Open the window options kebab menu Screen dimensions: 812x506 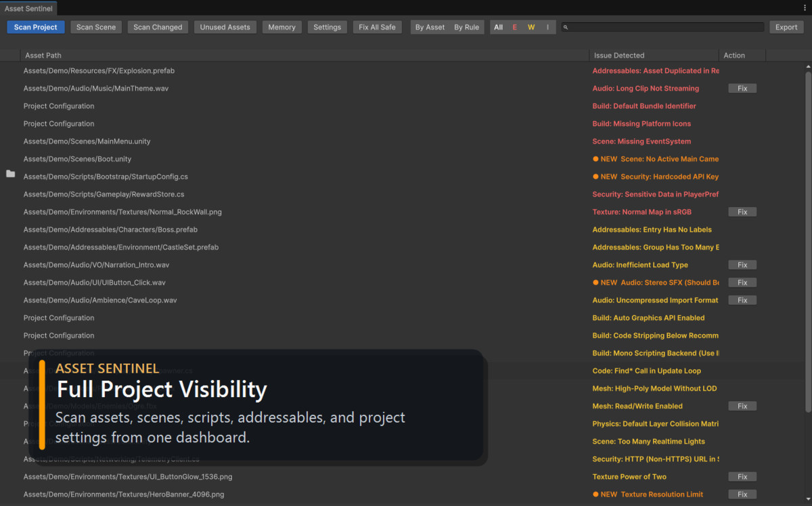[x=805, y=7]
